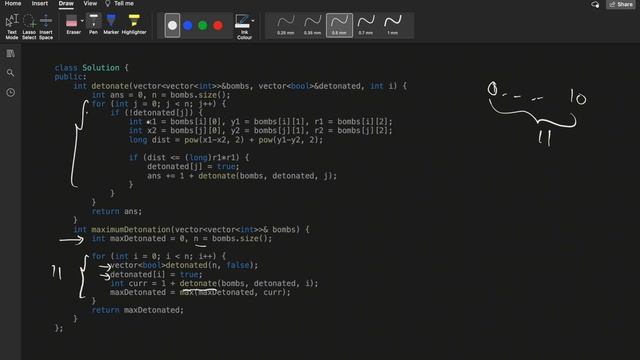Click the 'public:' code line
This screenshot has height=360, width=640.
71,77
